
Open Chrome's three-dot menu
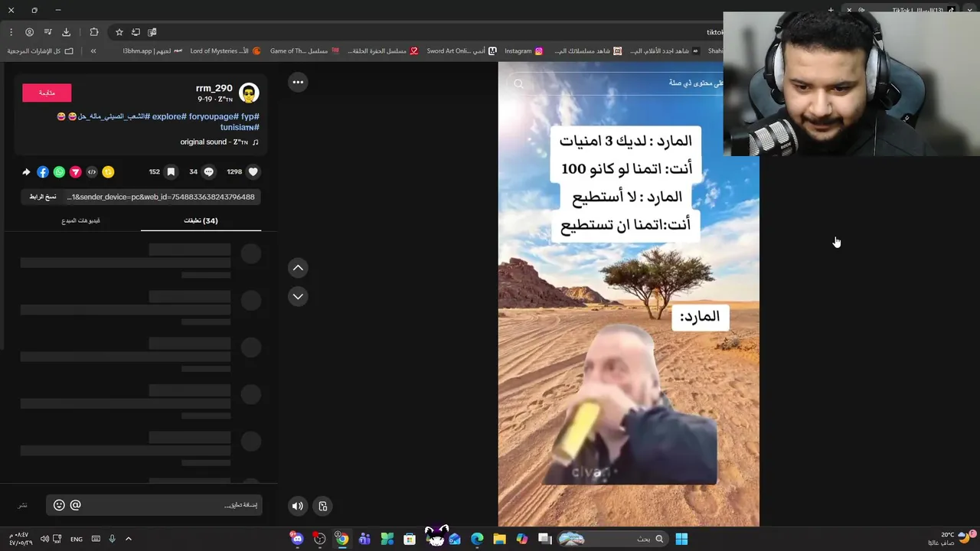[x=11, y=32]
